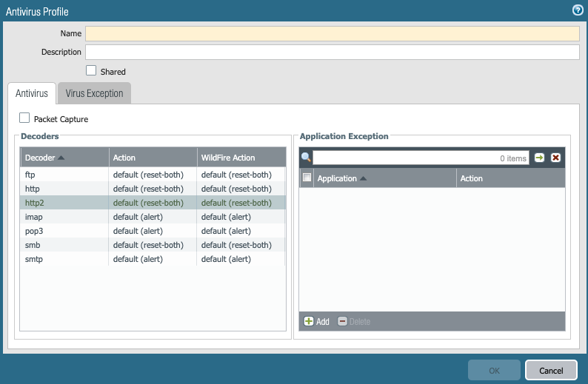The image size is (588, 384).
Task: Click into the Name input field
Action: point(332,33)
